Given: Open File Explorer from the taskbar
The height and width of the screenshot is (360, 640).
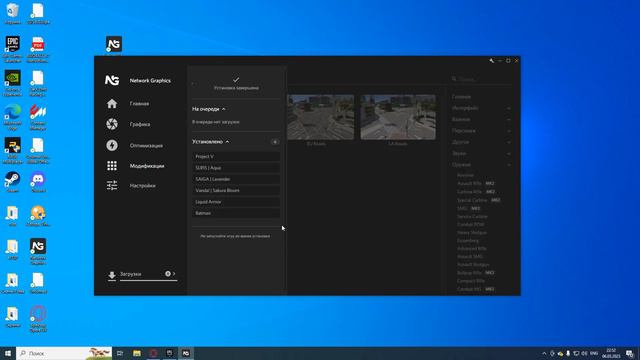Looking at the screenshot, I should (137, 353).
